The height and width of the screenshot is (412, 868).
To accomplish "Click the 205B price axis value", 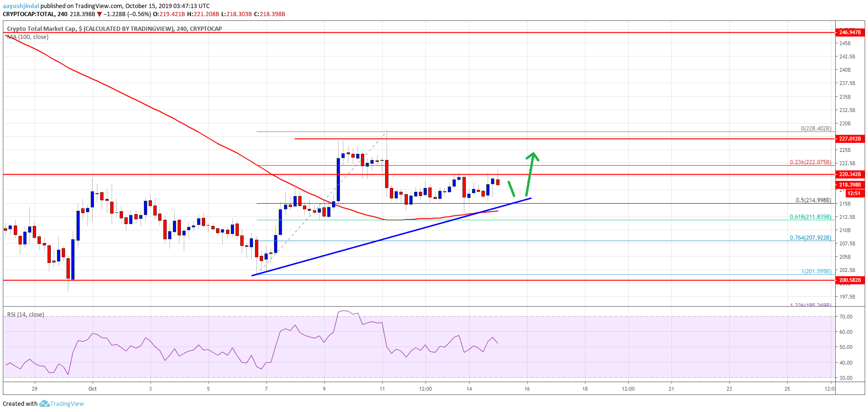I will coord(845,257).
